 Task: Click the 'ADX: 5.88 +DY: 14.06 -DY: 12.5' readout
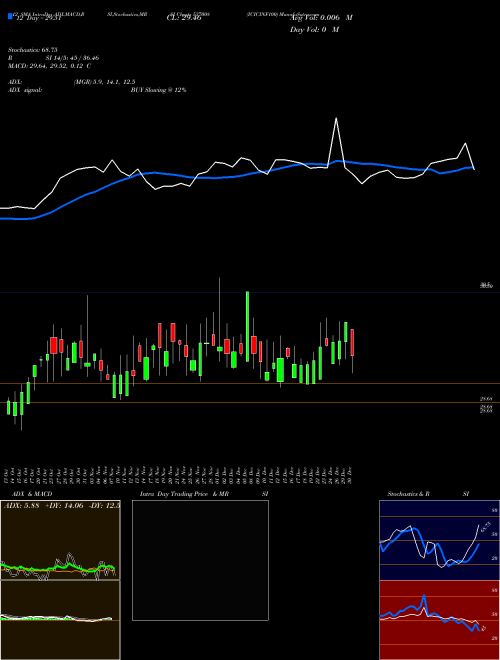click(62, 506)
